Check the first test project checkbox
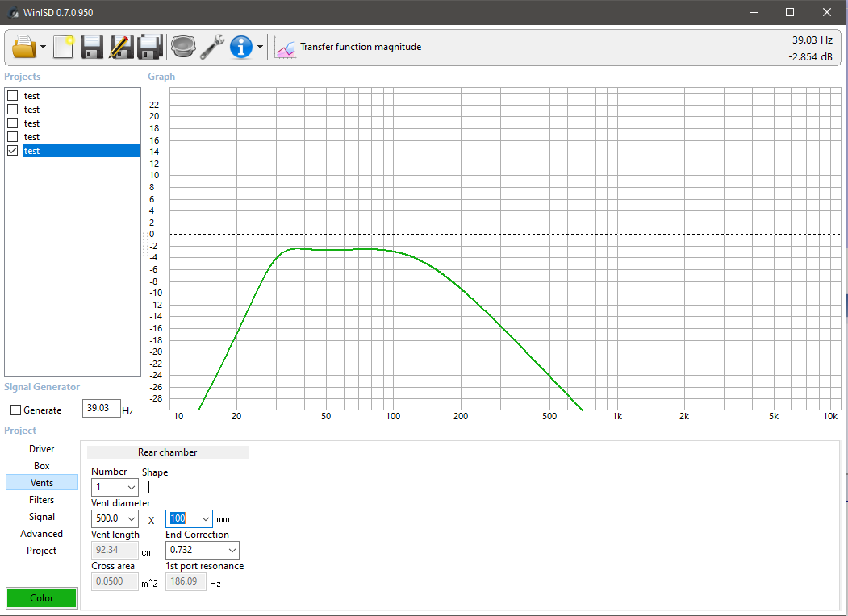The width and height of the screenshot is (848, 616). click(13, 96)
